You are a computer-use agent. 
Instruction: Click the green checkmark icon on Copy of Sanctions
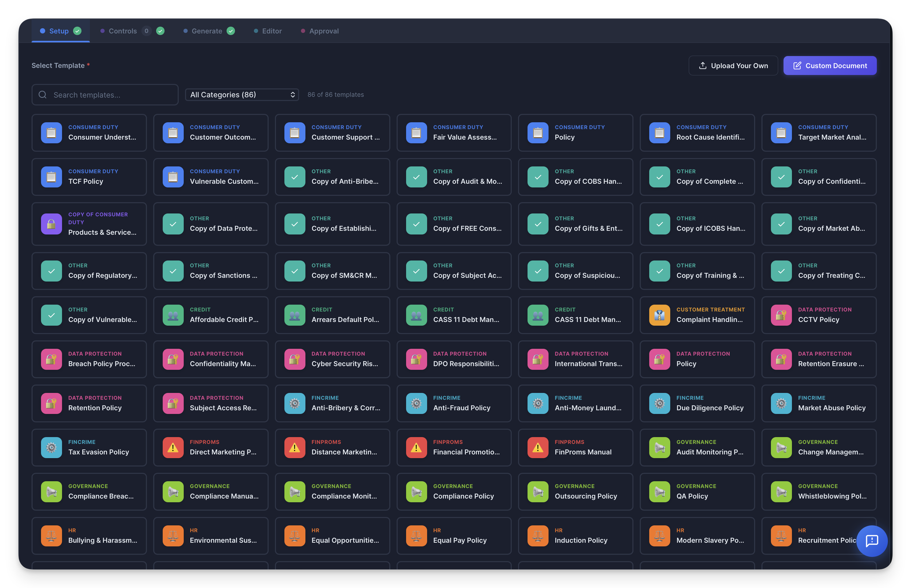[173, 271]
